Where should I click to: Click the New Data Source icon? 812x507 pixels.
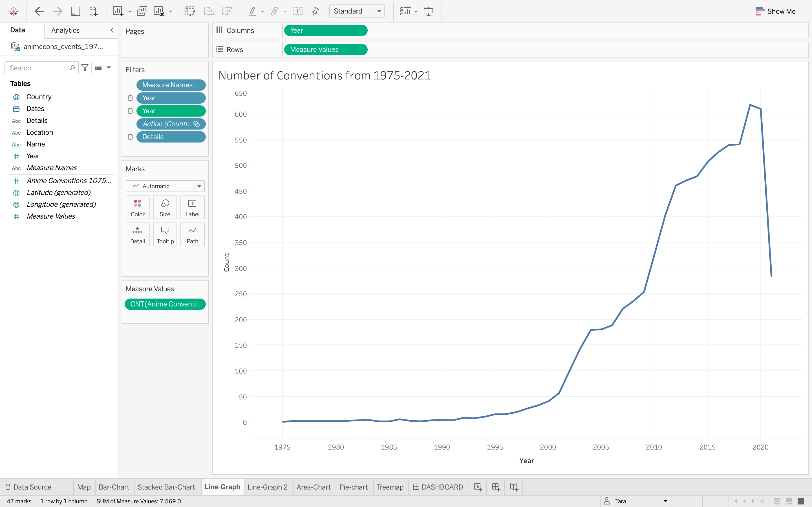(x=93, y=11)
